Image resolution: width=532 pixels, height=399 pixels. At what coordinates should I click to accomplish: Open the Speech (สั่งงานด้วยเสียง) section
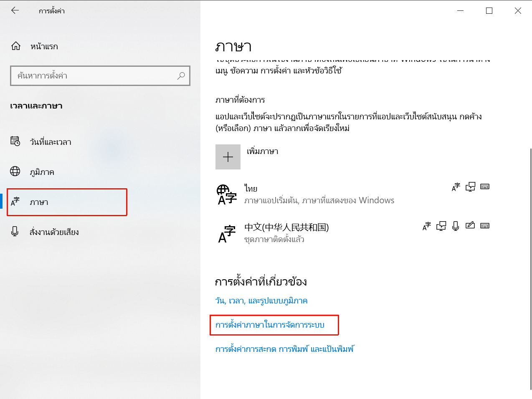[x=54, y=232]
